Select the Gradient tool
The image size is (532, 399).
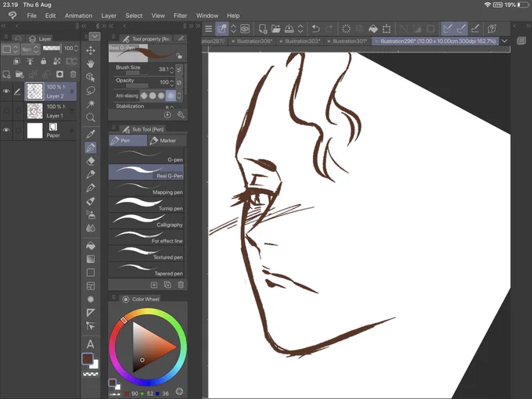click(91, 259)
